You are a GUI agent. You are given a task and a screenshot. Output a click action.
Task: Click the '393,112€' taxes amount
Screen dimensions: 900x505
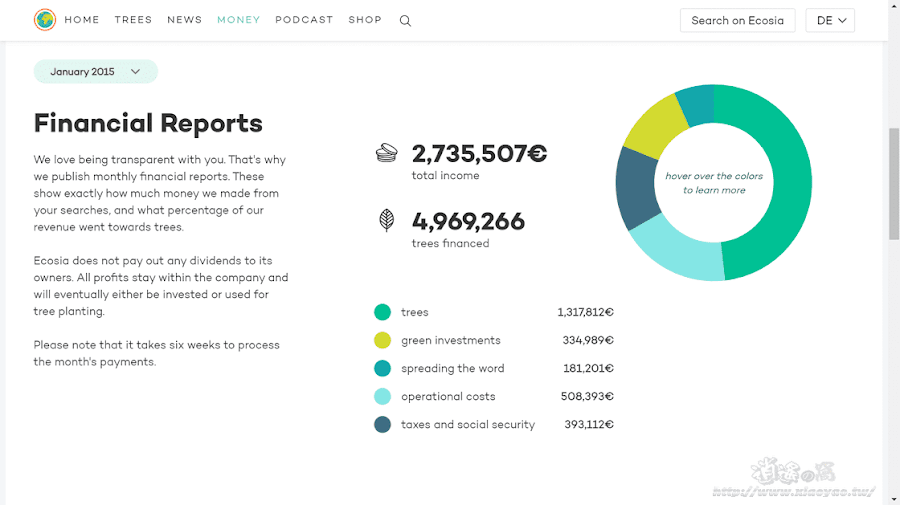point(589,425)
